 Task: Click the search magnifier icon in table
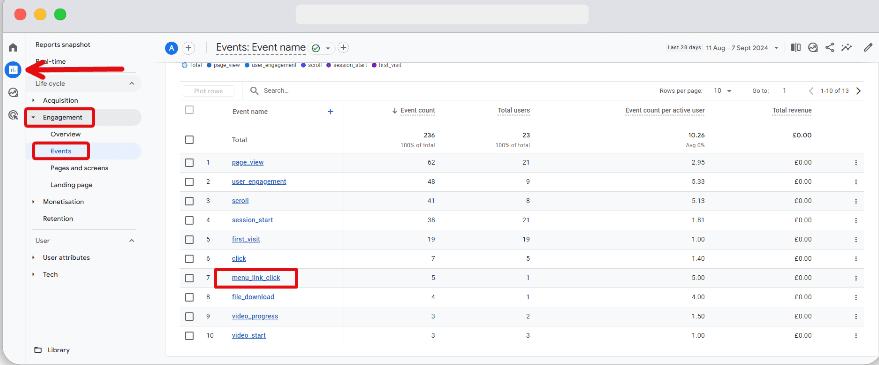pos(254,90)
